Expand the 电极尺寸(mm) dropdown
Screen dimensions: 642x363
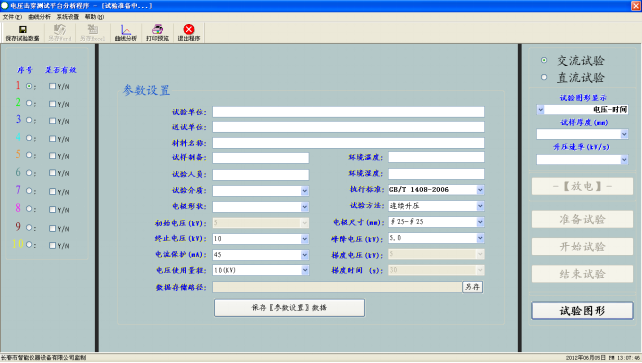(x=480, y=222)
